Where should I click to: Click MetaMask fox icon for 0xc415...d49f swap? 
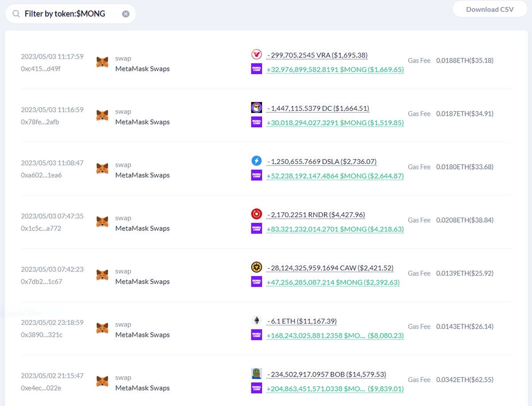pyautogui.click(x=102, y=62)
